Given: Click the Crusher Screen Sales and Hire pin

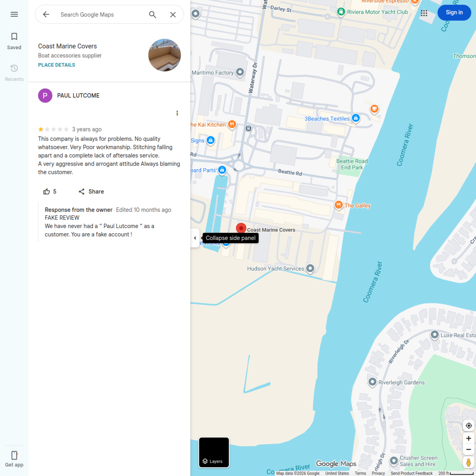Looking at the screenshot, I should click(394, 460).
